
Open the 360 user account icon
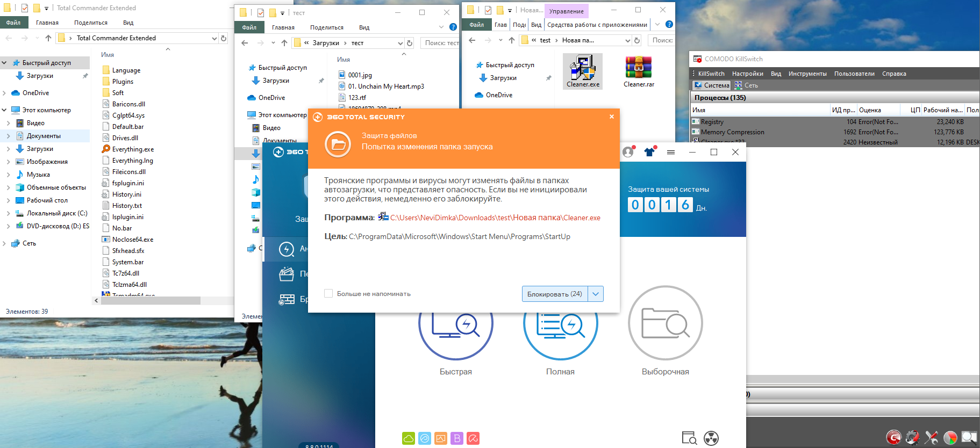coord(628,152)
